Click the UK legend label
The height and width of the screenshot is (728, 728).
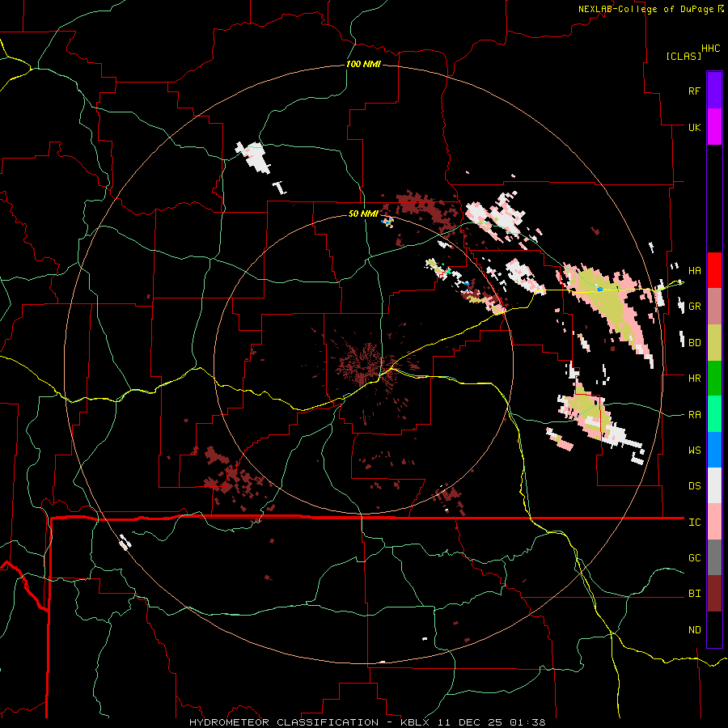click(x=694, y=127)
